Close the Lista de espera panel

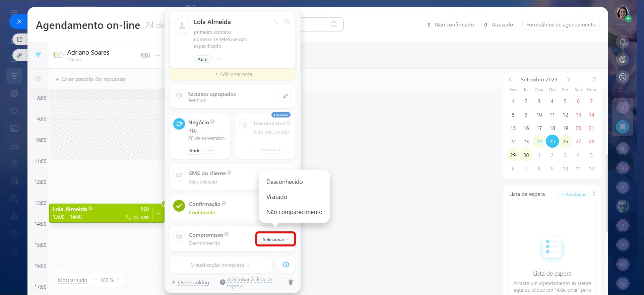(594, 194)
